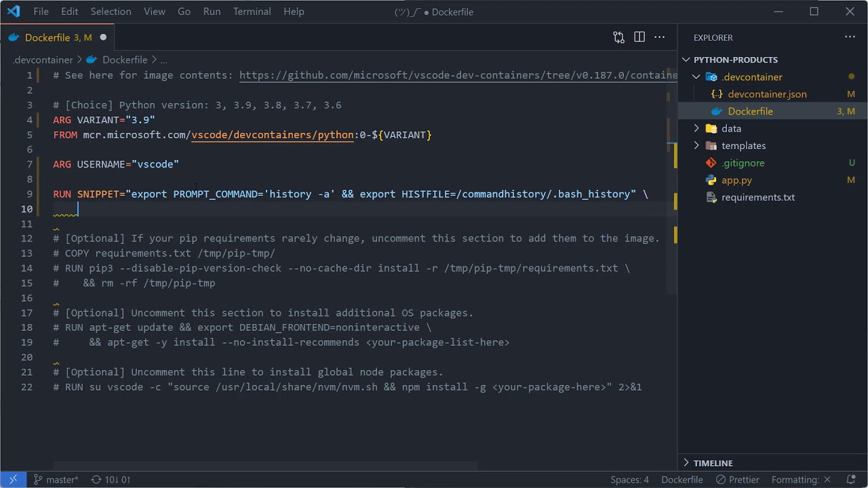Click the "U" badge beside .gitignore
This screenshot has height=488, width=868.
(852, 163)
